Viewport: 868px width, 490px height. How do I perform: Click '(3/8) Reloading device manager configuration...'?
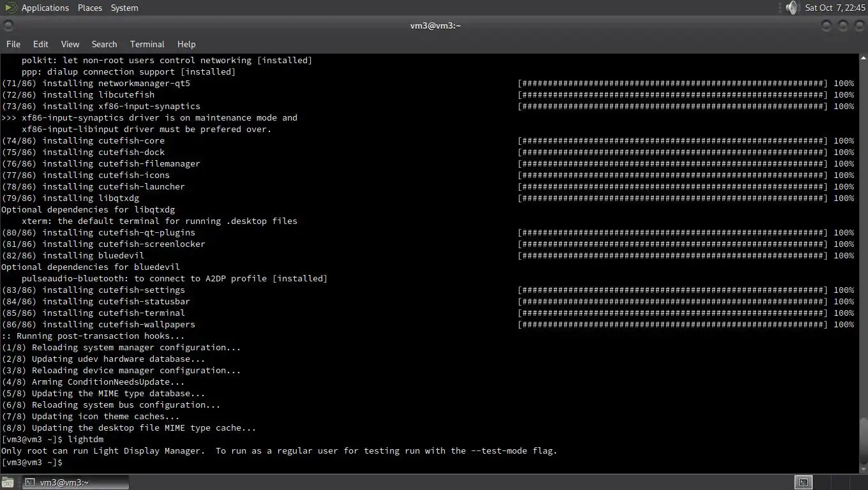tap(121, 371)
